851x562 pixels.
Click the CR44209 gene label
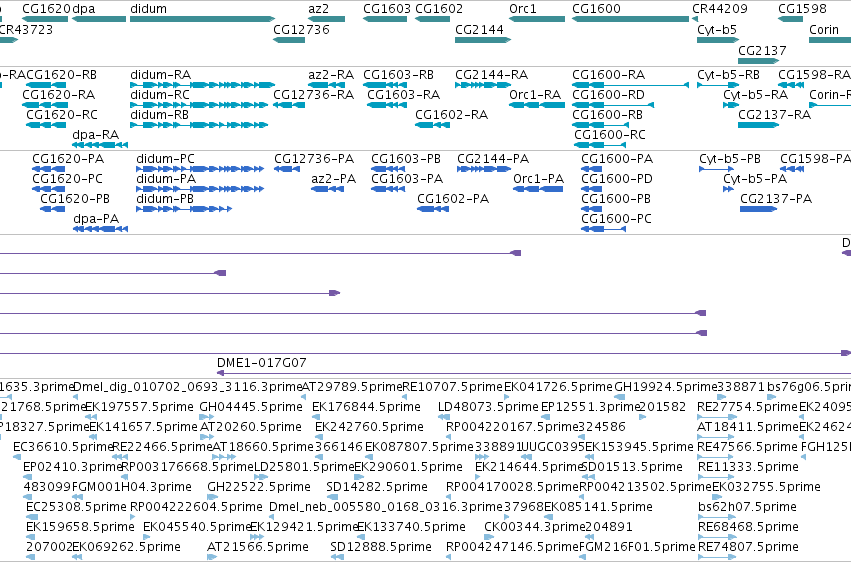[720, 9]
